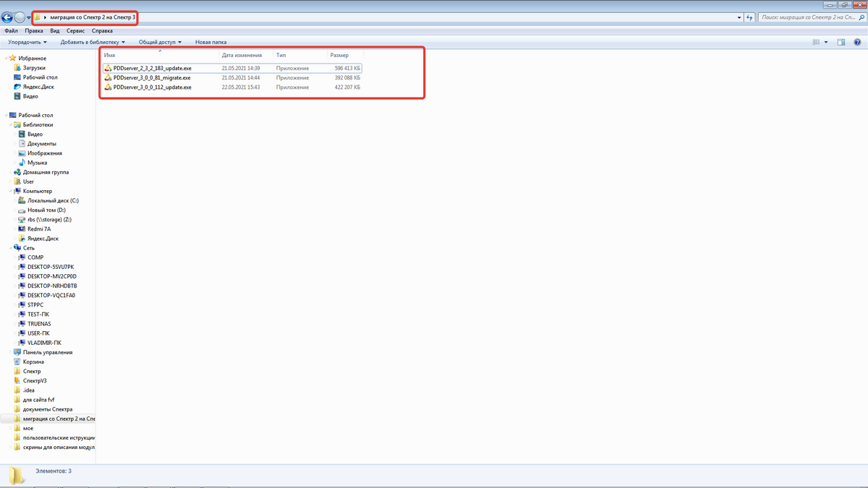
Task: Open the Вид menu
Action: pyautogui.click(x=54, y=31)
